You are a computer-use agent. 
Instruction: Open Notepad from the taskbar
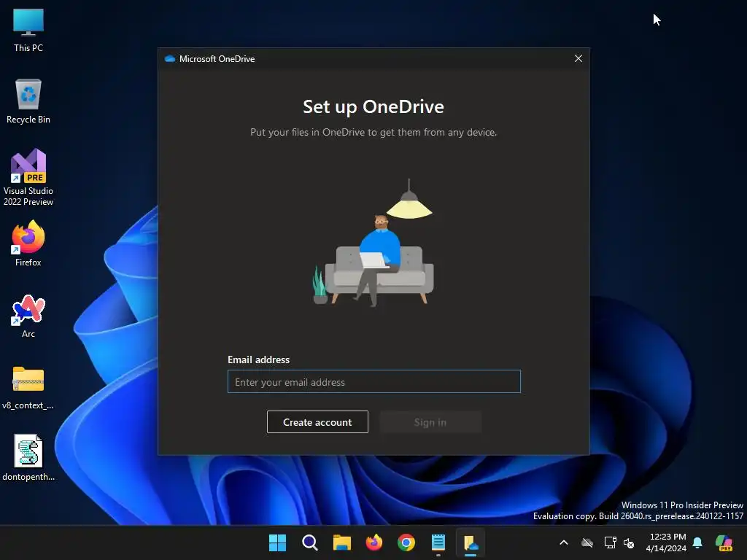coord(438,542)
